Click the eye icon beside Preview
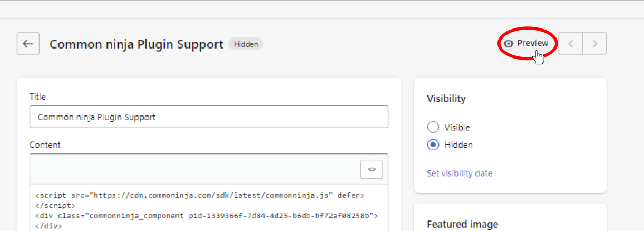Viewport: 644px width, 231px height. click(509, 44)
